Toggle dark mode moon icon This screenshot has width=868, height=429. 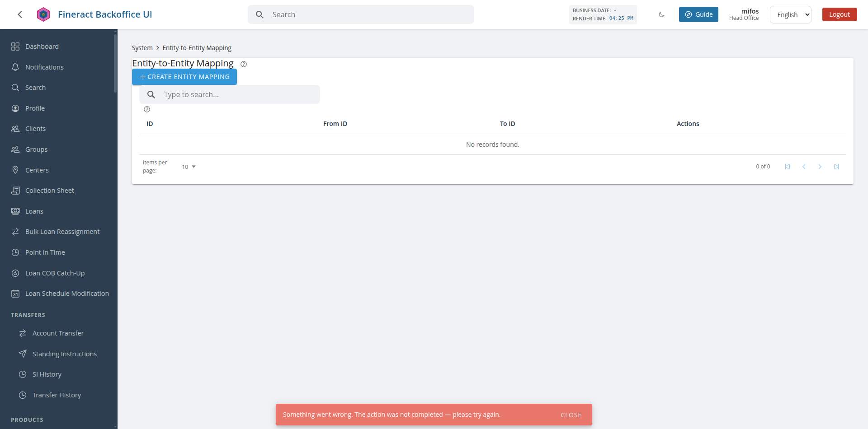point(662,14)
